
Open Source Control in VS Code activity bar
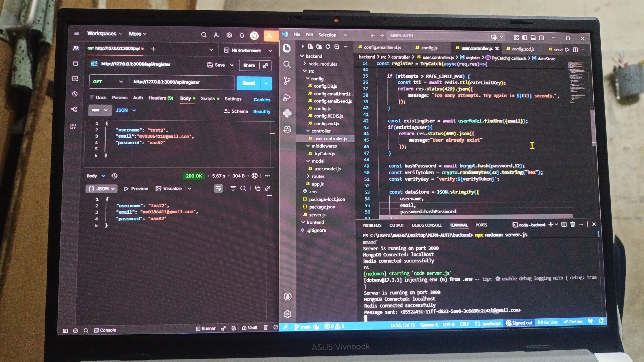click(287, 81)
